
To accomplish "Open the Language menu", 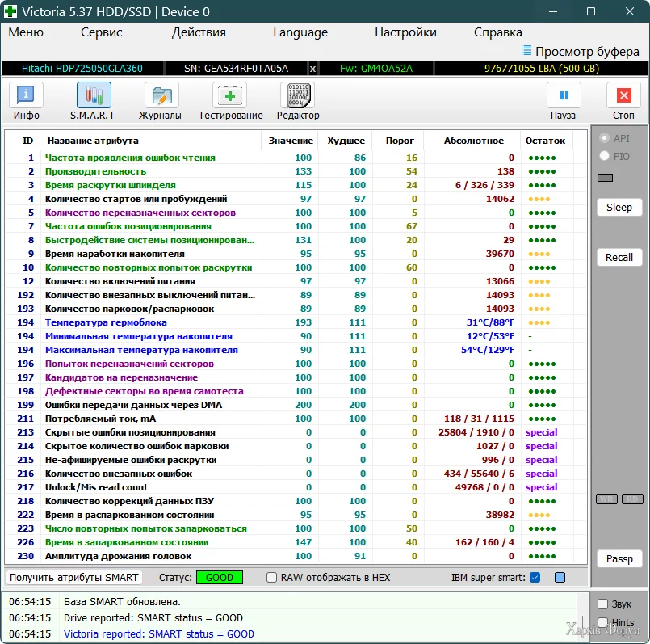I will (300, 32).
